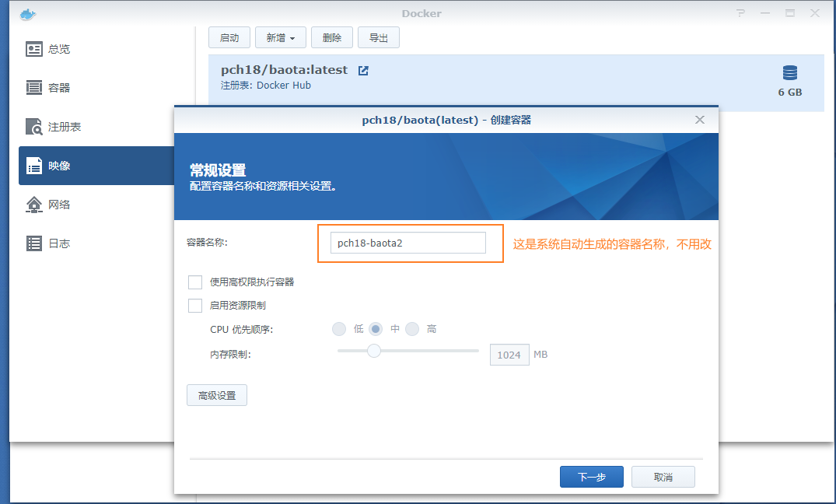The height and width of the screenshot is (504, 836).
Task: Click the Docker whale icon in title bar
Action: (x=27, y=13)
